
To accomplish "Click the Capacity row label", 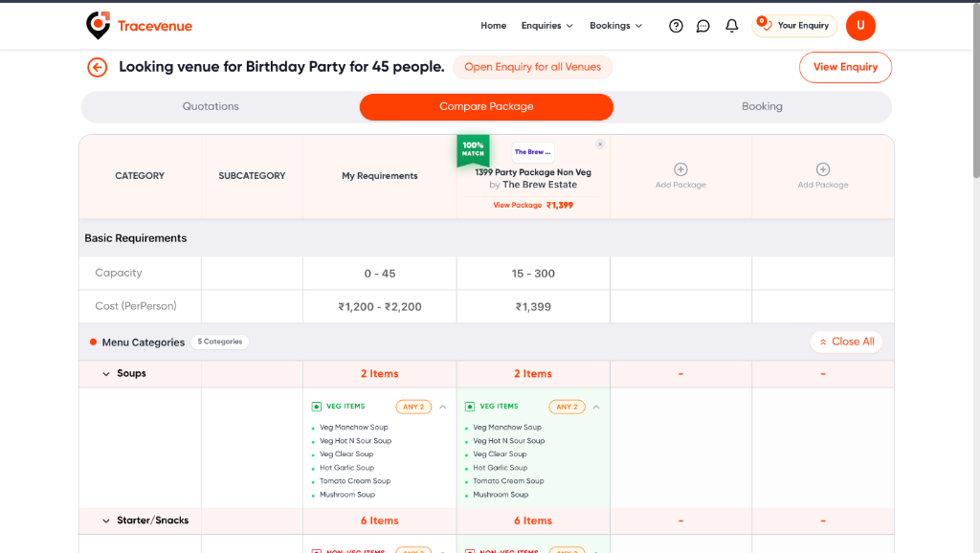I will (119, 273).
